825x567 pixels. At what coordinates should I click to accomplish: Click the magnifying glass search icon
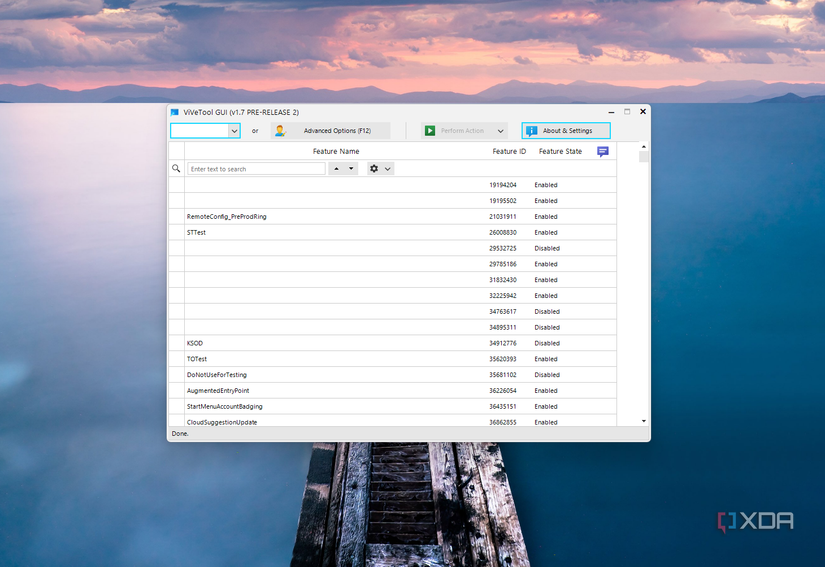pos(176,169)
